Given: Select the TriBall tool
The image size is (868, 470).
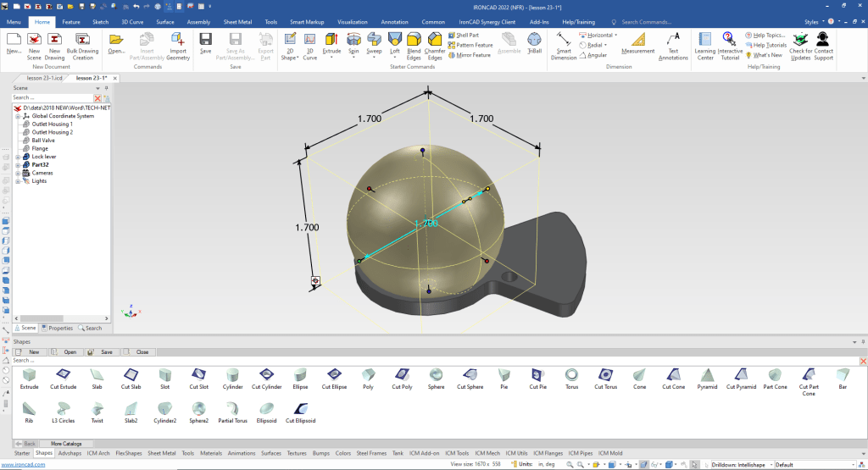Looking at the screenshot, I should coord(534,43).
